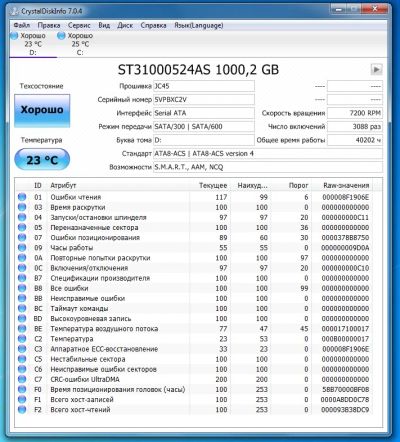Click the Хорошо health status button
400x442 pixels.
[x=42, y=110]
